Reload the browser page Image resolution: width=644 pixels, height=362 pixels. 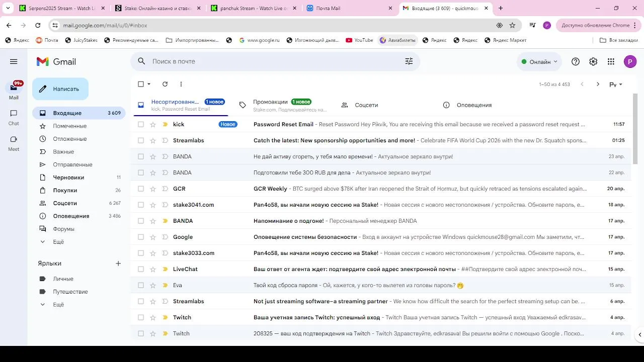tap(38, 25)
